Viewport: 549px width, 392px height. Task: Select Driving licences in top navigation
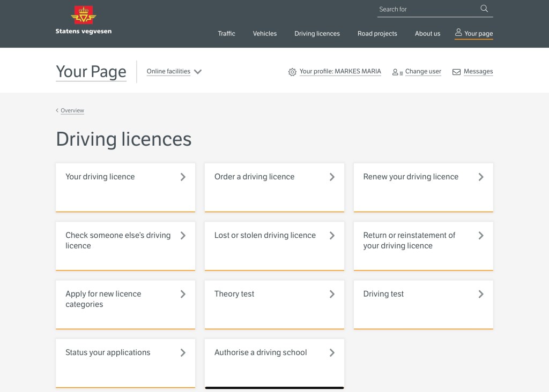point(317,34)
